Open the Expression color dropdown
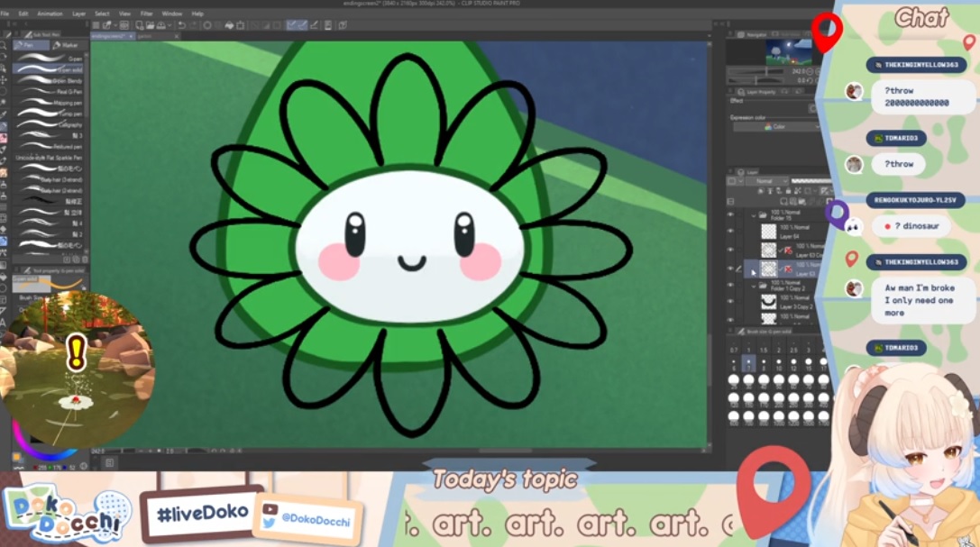Image resolution: width=980 pixels, height=547 pixels. tap(775, 127)
